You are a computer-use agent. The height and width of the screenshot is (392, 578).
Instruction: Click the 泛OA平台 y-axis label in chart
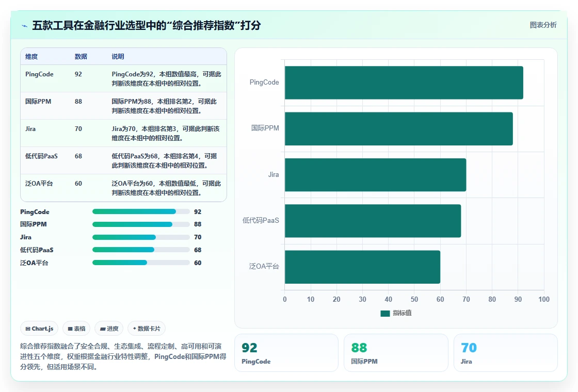click(x=264, y=266)
